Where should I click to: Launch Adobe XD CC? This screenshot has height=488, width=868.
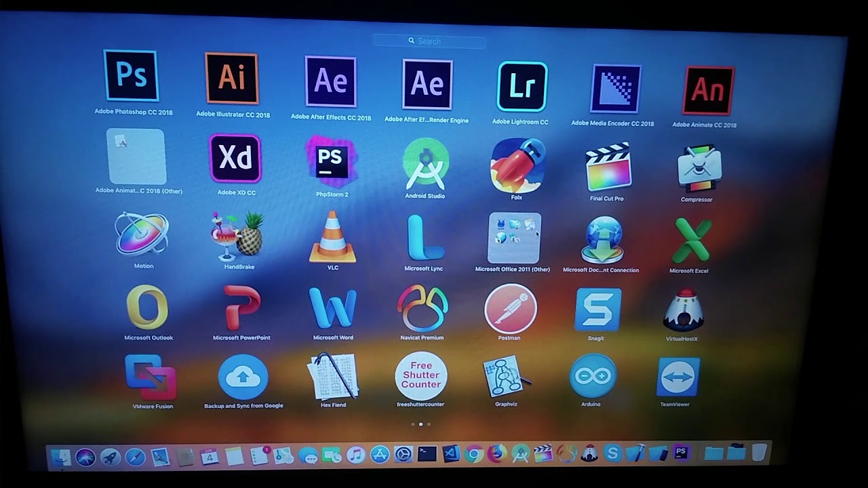pyautogui.click(x=235, y=159)
